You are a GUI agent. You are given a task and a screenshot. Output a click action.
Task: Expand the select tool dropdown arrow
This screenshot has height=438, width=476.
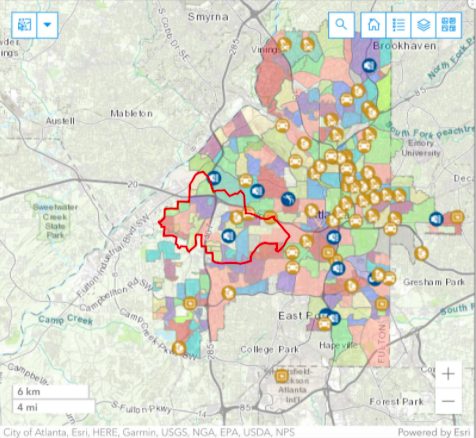(47, 25)
